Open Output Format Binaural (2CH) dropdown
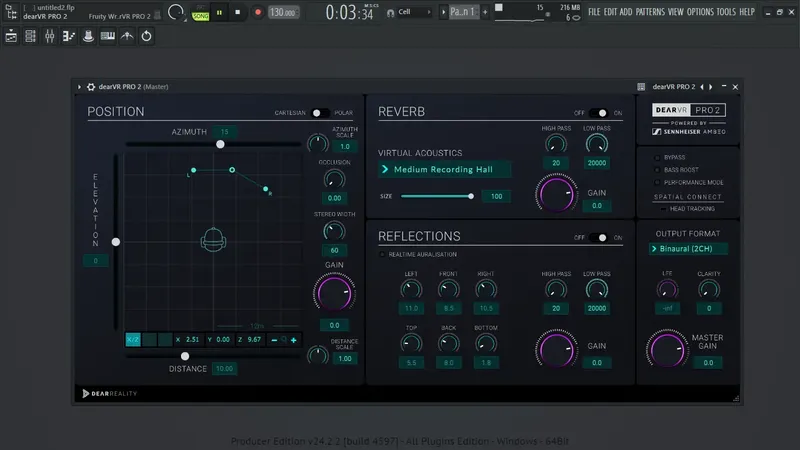This screenshot has width=800, height=450. [688, 248]
